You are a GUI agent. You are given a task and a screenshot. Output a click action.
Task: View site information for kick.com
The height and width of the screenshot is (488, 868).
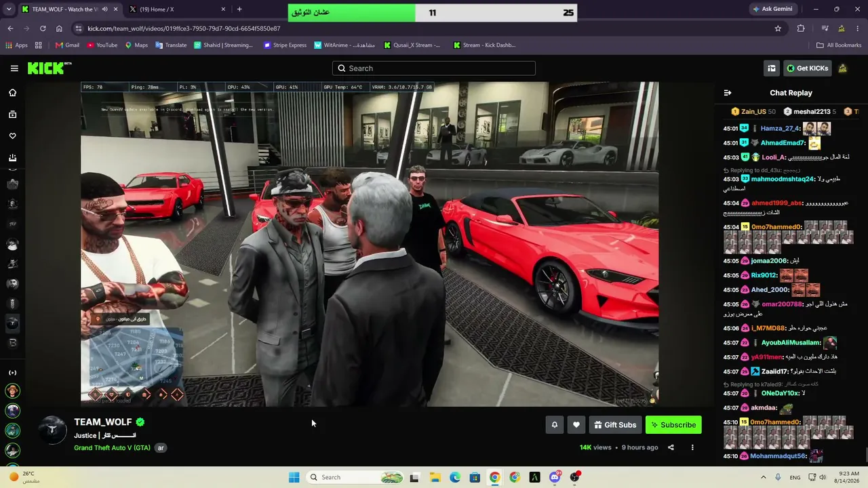[x=79, y=28]
